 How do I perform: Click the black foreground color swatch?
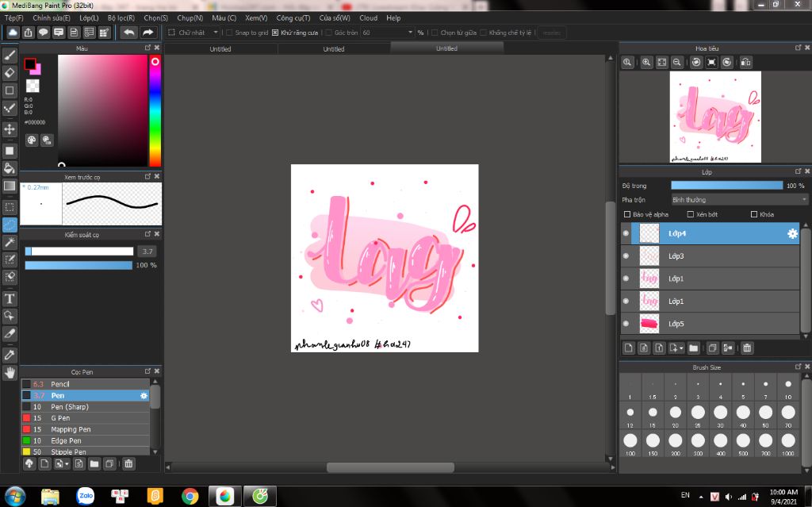click(29, 63)
